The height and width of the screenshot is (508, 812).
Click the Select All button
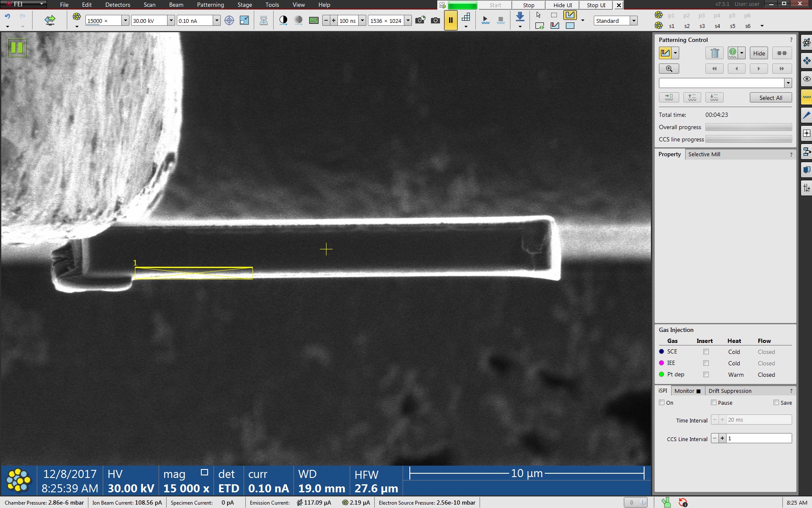[771, 98]
